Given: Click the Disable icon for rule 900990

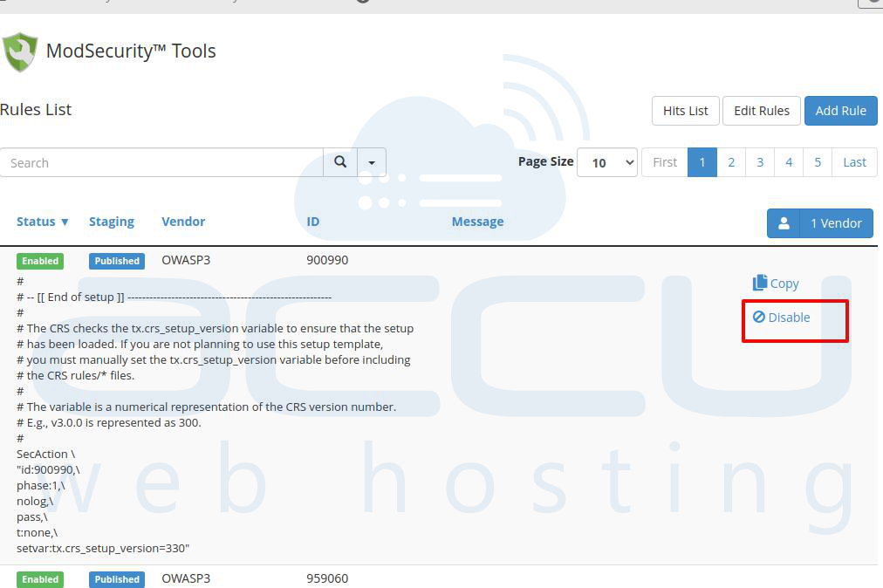Looking at the screenshot, I should pos(759,317).
